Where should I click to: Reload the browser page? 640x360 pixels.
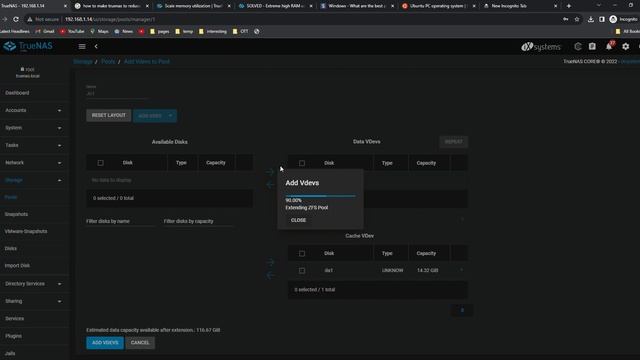coord(16,19)
